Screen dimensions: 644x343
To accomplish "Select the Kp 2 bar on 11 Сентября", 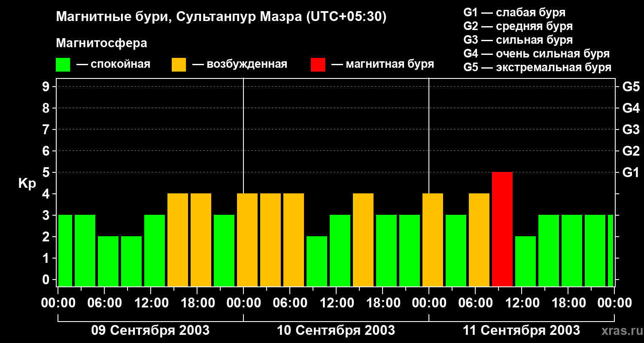I will [526, 261].
